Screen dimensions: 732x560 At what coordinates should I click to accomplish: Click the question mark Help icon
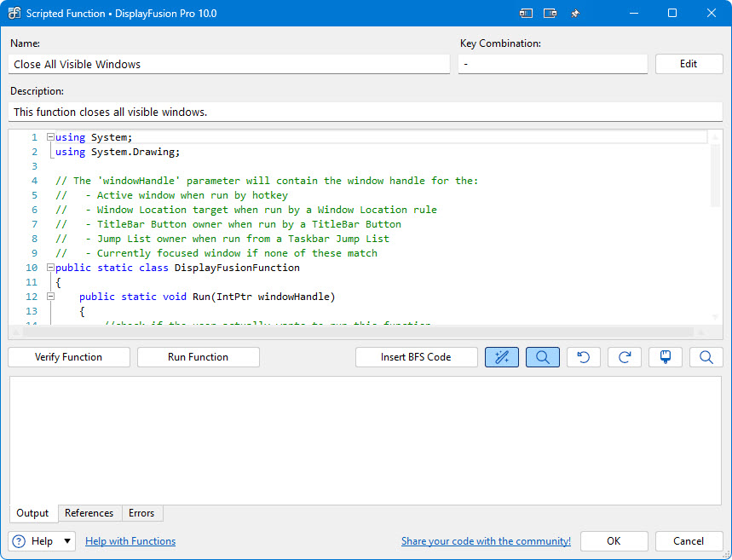click(20, 541)
